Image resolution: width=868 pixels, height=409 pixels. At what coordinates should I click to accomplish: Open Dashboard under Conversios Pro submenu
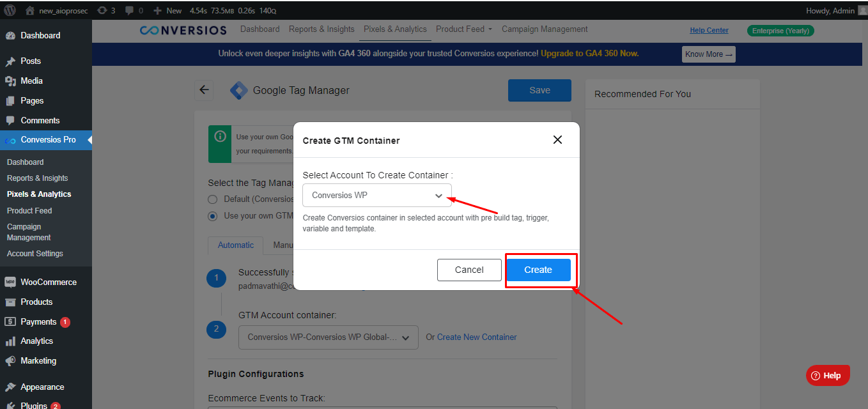click(x=26, y=162)
